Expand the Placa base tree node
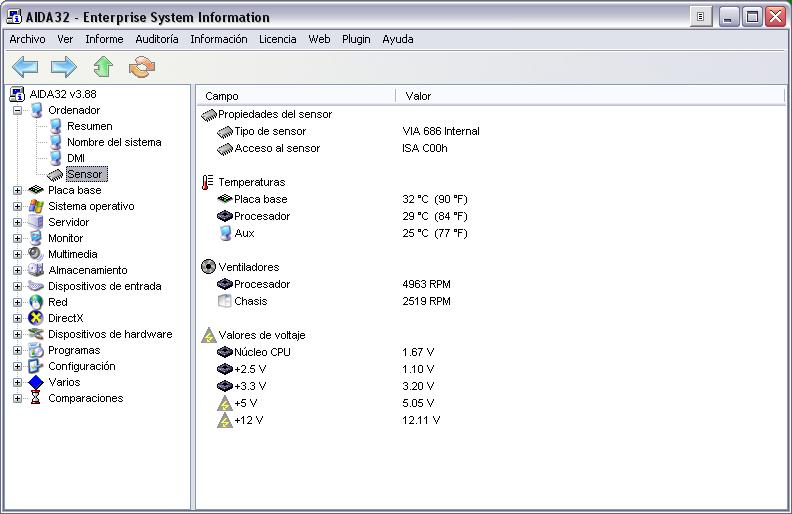Image resolution: width=792 pixels, height=514 pixels. [x=17, y=190]
